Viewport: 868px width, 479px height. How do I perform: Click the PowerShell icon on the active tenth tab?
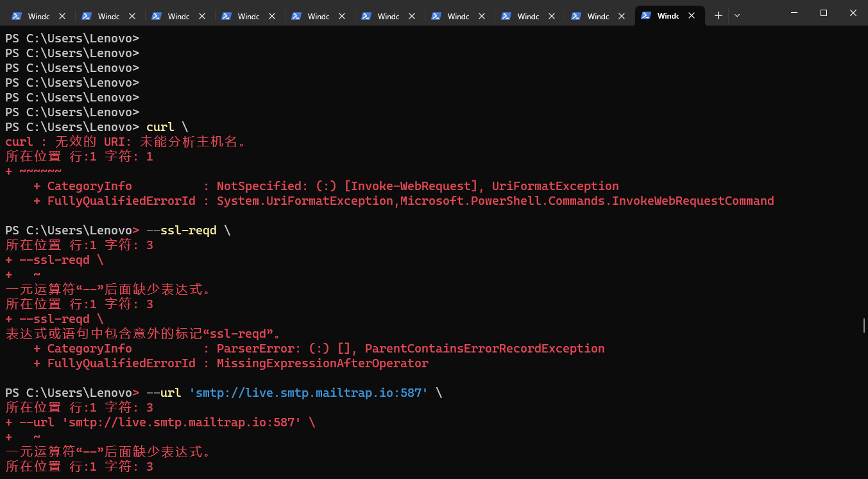(x=646, y=16)
